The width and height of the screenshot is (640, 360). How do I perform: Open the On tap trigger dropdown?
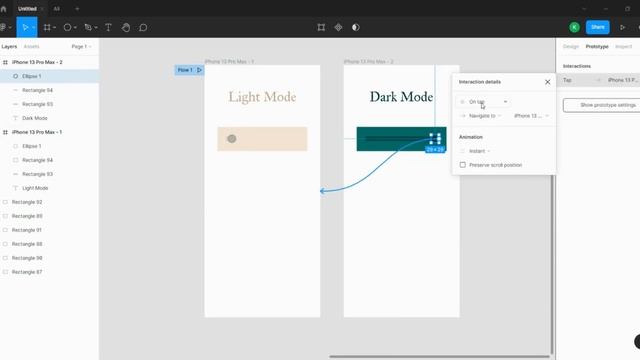(x=484, y=102)
